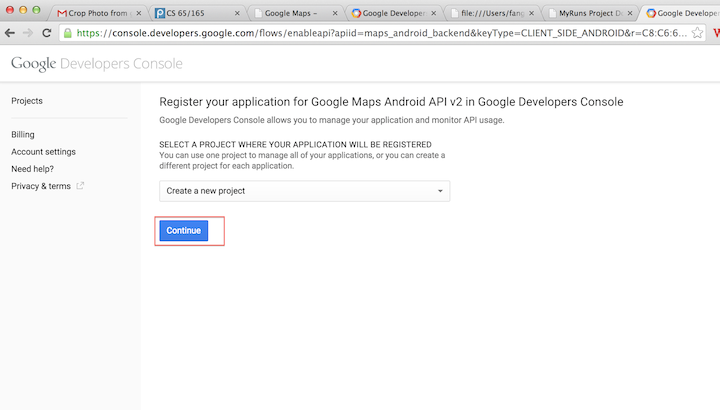Close the file:///Users/fang tab
Screen dimensions: 720x410
coord(531,13)
